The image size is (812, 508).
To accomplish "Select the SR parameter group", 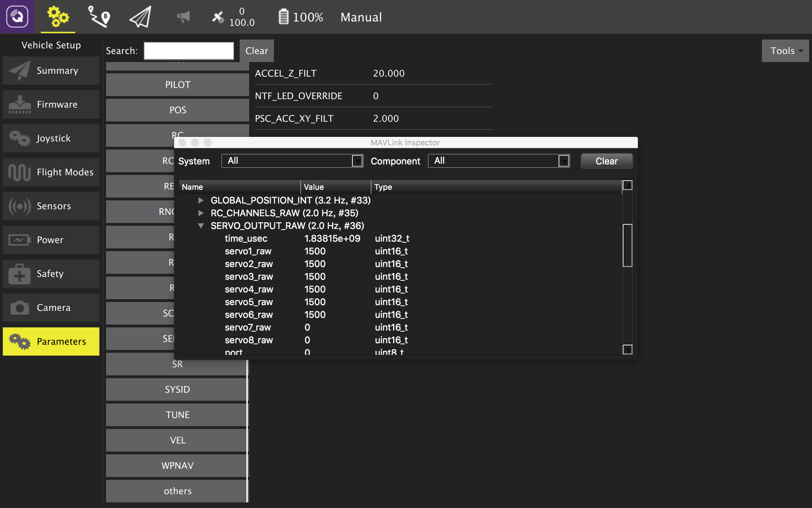I will [177, 364].
